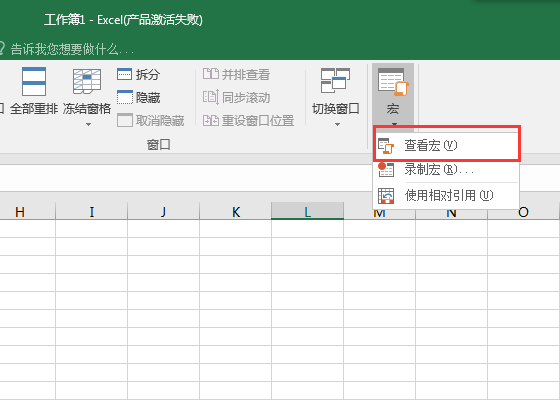560x400 pixels.
Task: Click Reset Window Position (重设窗口位置)
Action: click(x=248, y=121)
